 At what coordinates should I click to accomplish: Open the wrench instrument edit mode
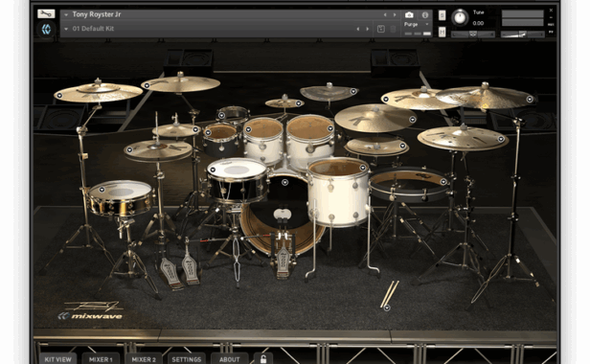pos(46,14)
